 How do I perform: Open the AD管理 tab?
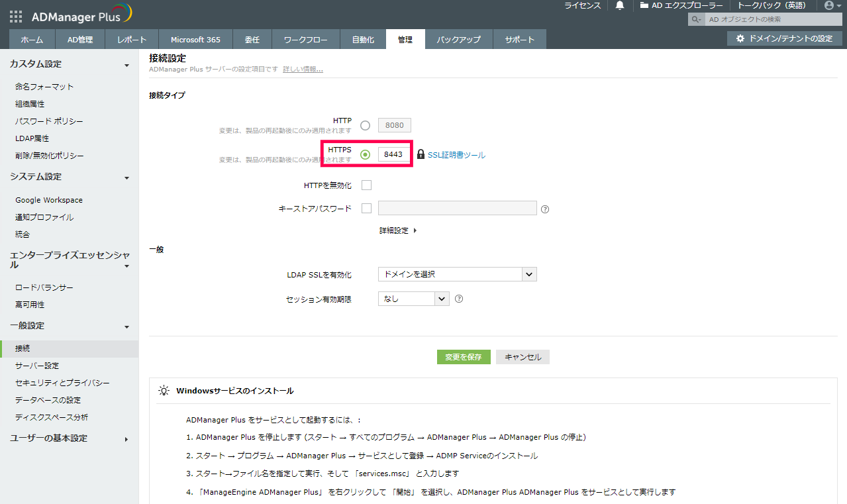(x=80, y=39)
